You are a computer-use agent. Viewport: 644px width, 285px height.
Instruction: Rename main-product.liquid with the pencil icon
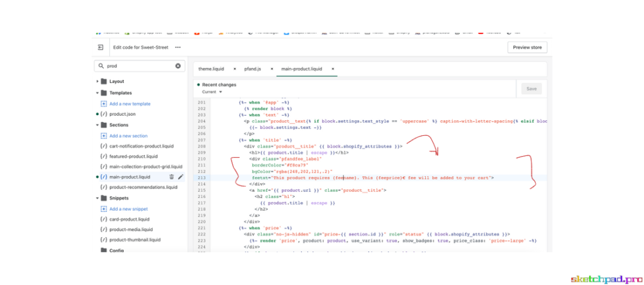pos(180,177)
